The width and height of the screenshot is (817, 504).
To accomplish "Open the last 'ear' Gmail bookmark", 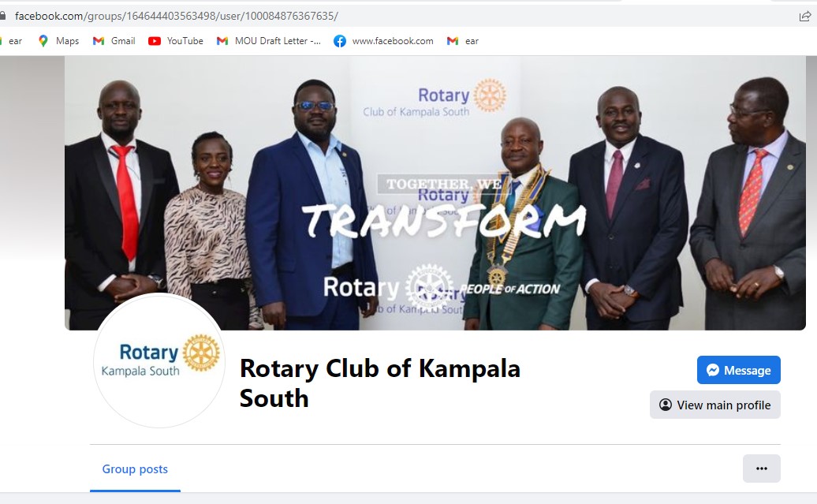I will click(x=463, y=41).
